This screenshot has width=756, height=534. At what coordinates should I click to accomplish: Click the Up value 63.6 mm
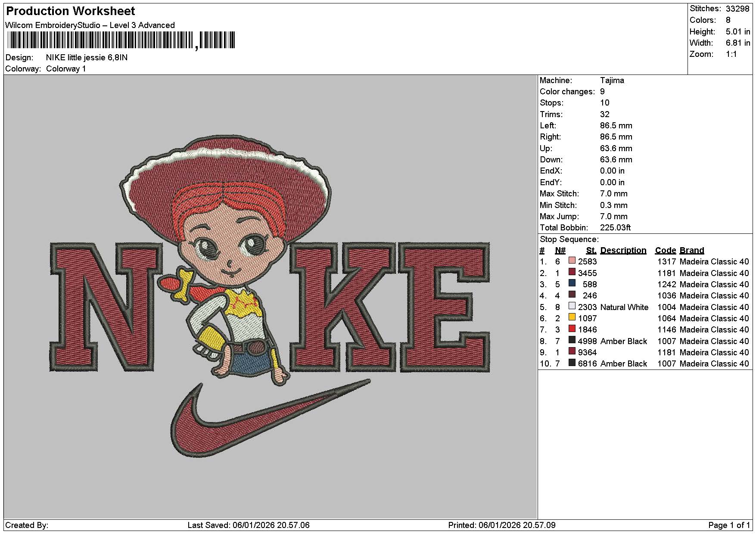click(x=616, y=148)
